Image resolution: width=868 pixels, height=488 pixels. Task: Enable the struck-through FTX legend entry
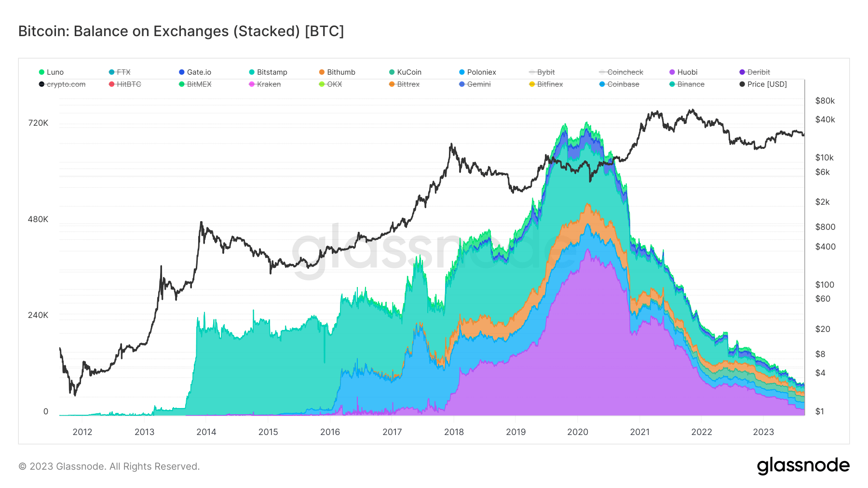tap(120, 72)
